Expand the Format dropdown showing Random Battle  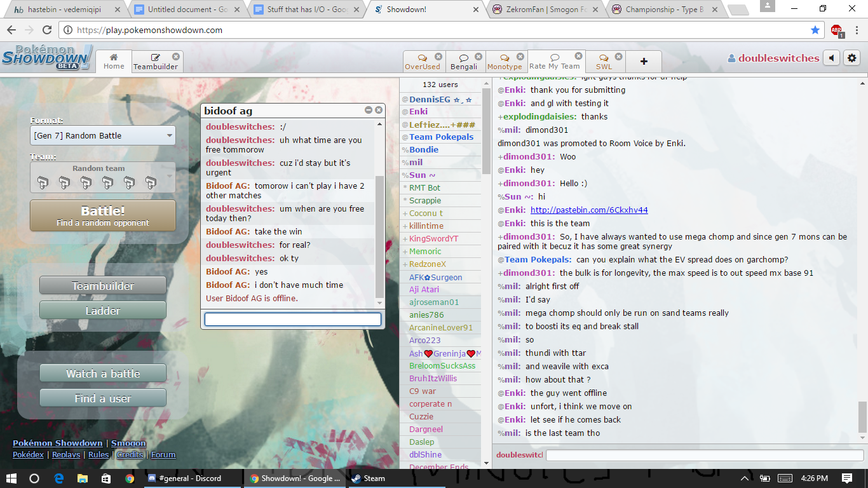point(103,135)
